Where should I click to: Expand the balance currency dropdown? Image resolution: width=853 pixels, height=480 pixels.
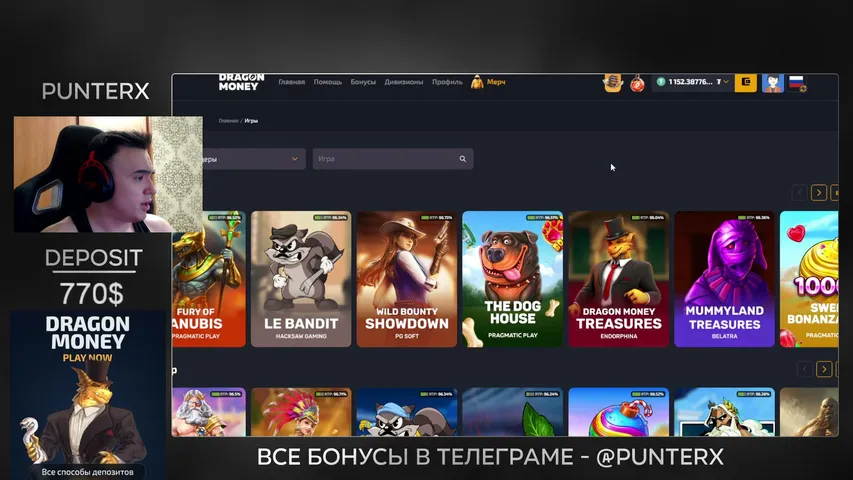[x=725, y=82]
